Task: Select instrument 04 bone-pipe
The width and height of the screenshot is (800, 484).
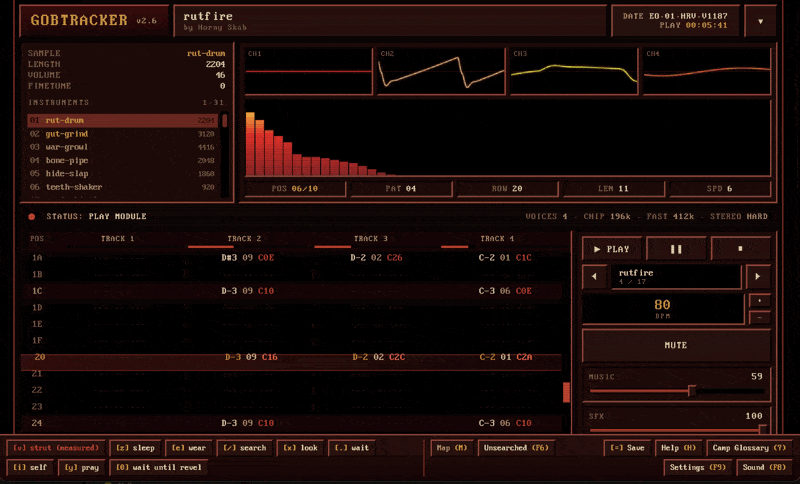Action: click(x=122, y=160)
